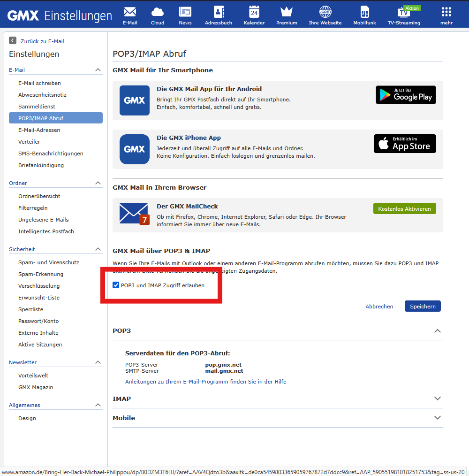Image resolution: width=469 pixels, height=476 pixels.
Task: Expand the Mobile section
Action: [x=438, y=418]
